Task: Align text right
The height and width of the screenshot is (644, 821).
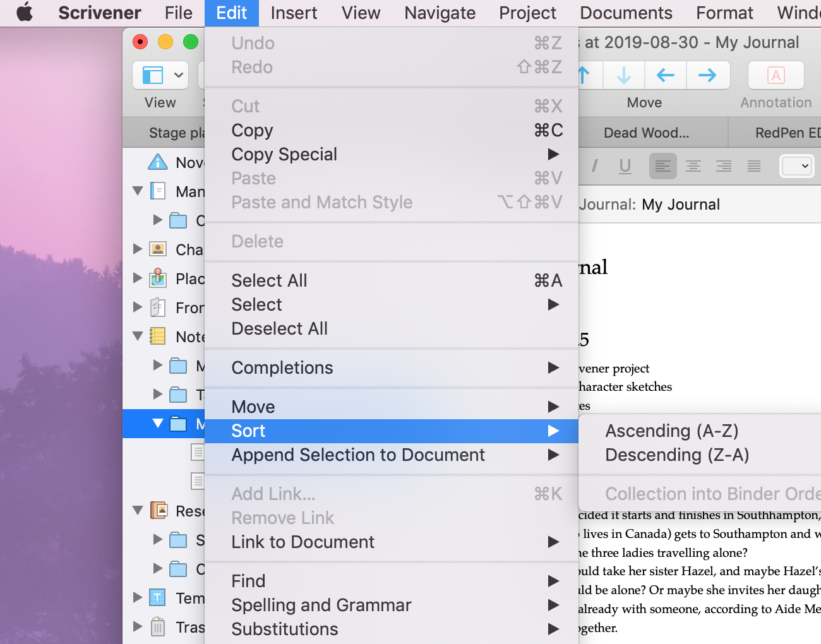Action: click(x=724, y=166)
